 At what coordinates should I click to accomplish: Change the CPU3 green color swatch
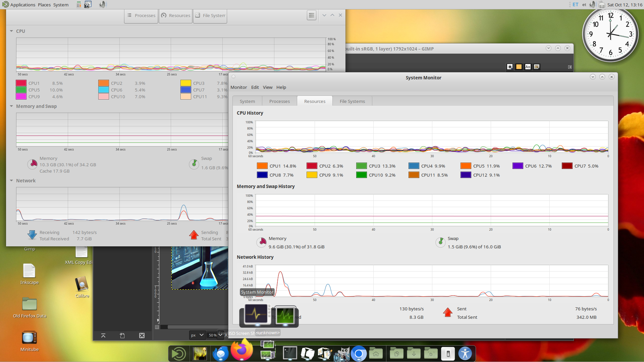[x=361, y=166]
